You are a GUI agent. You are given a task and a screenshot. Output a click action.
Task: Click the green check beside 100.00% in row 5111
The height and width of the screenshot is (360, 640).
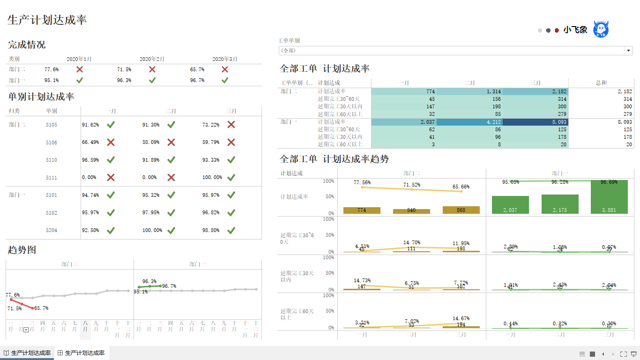[231, 177]
